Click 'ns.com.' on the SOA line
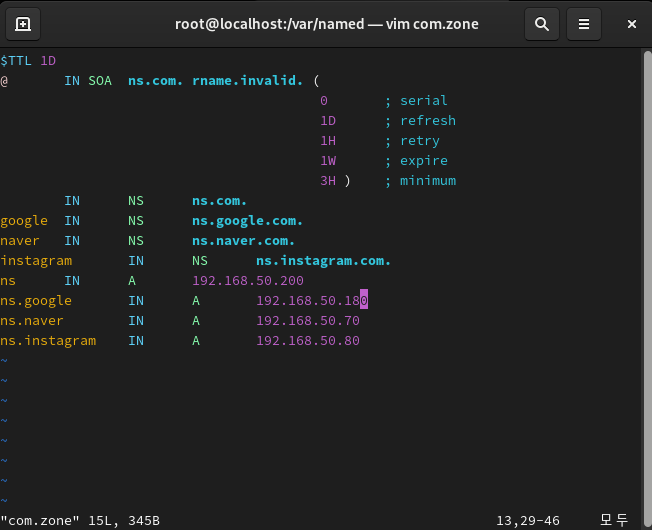This screenshot has width=652, height=530. 156,81
